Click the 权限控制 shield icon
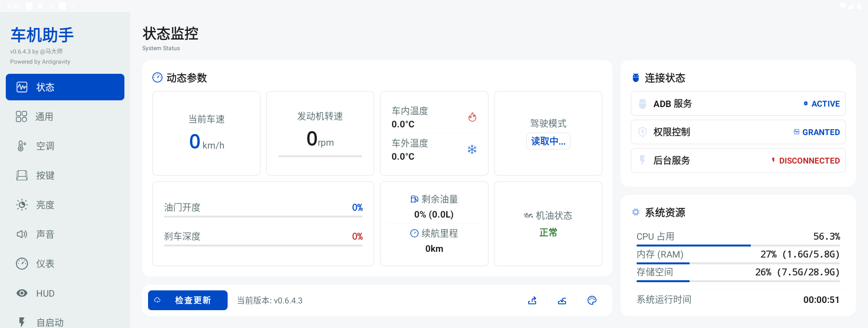This screenshot has height=328, width=868. click(642, 132)
